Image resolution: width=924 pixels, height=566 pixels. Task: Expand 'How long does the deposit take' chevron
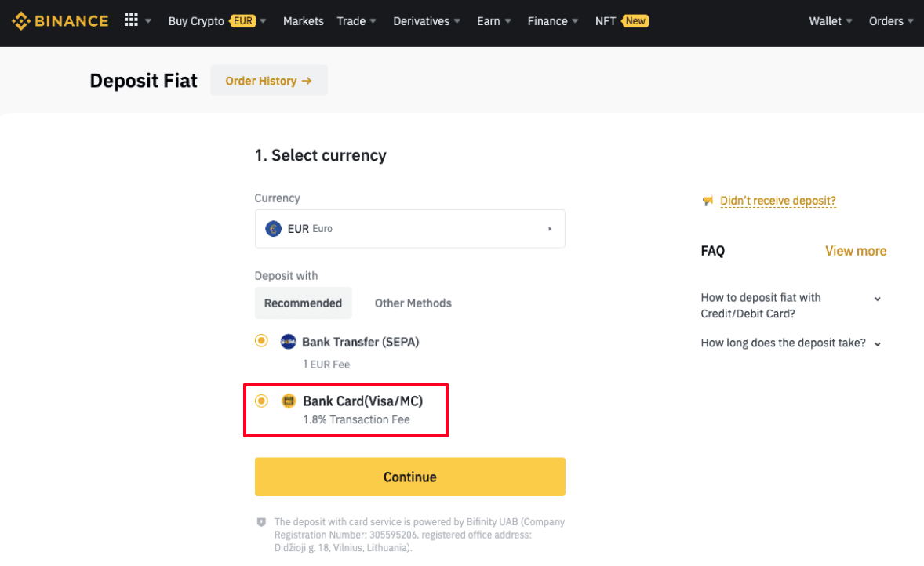(x=878, y=344)
